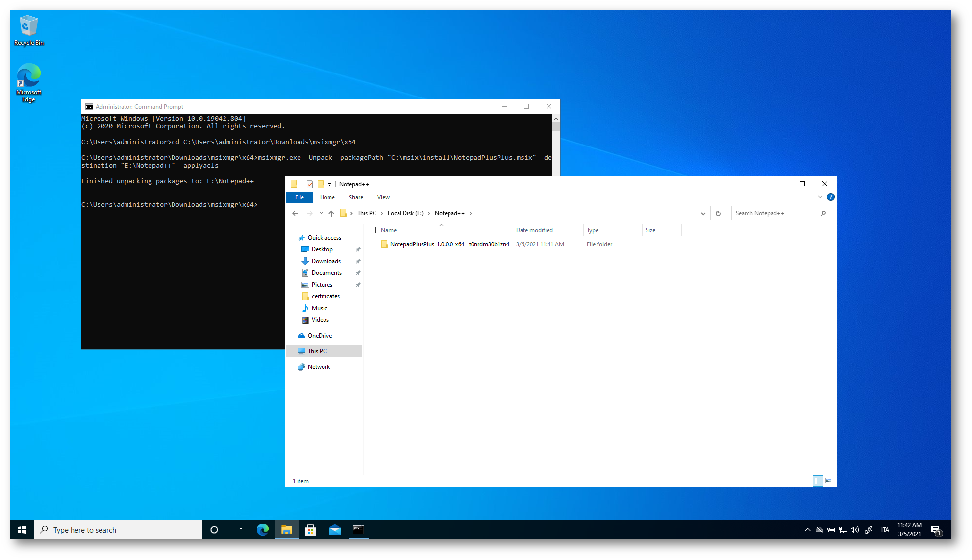This screenshot has height=560, width=972.
Task: Click the 3/5/2021 11:41 AM date cell
Action: click(x=540, y=244)
